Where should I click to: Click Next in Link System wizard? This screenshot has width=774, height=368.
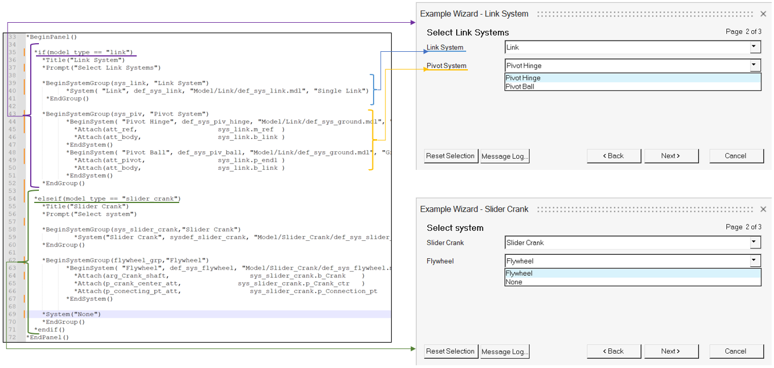click(x=671, y=156)
